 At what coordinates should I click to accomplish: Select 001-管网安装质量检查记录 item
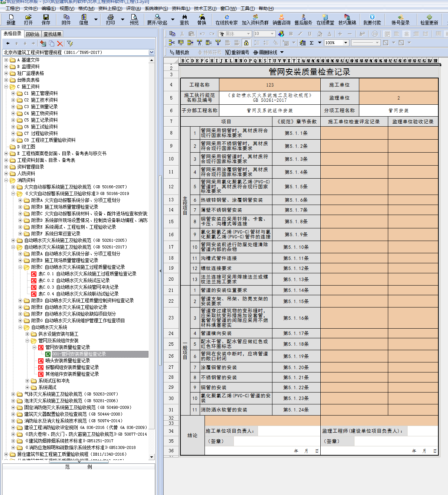(x=79, y=354)
